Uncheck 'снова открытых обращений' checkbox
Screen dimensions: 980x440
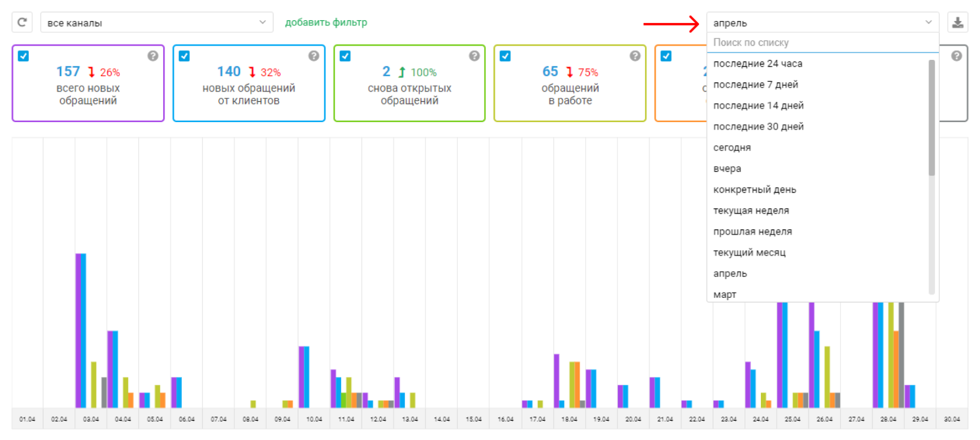pos(345,56)
